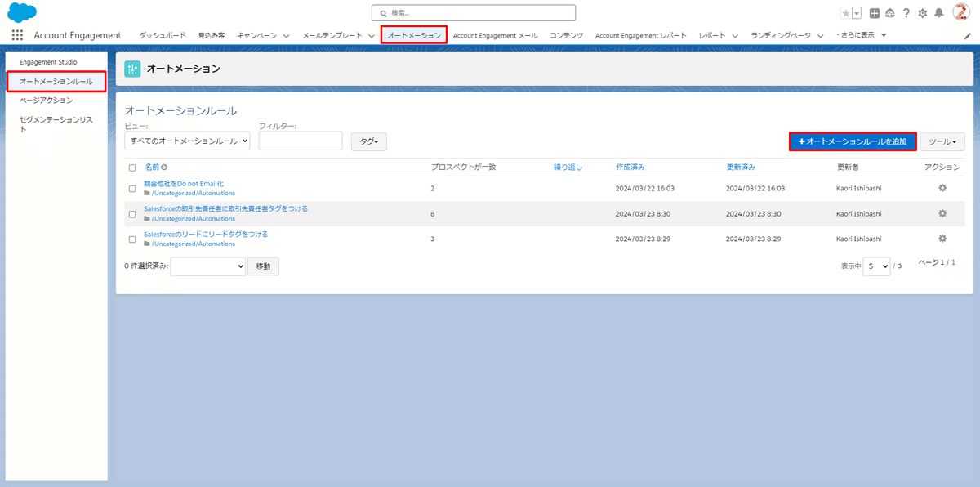Click the 移動 button
980x487 pixels.
[x=263, y=266]
